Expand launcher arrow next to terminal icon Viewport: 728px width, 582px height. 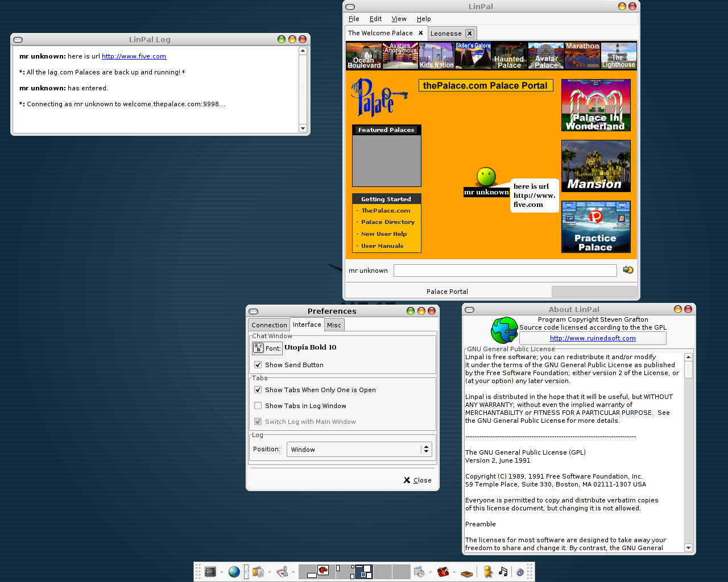[x=222, y=571]
